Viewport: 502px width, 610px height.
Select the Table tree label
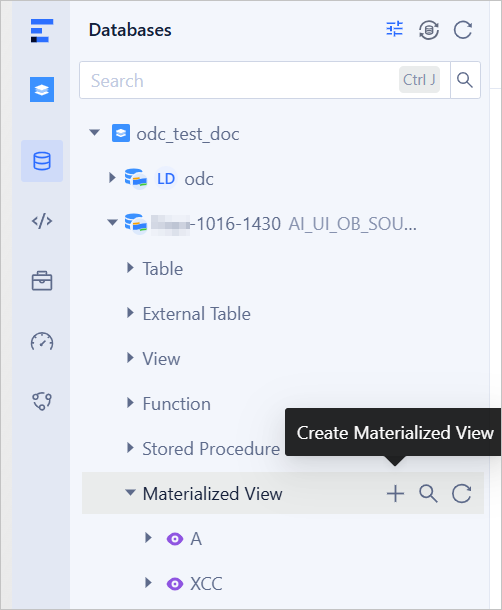pyautogui.click(x=163, y=269)
